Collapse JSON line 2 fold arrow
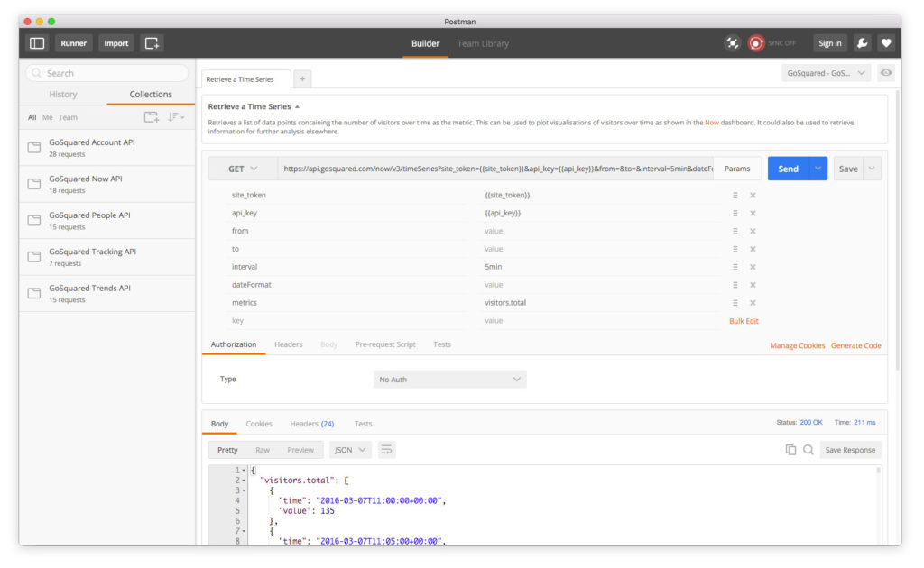The width and height of the screenshot is (924, 568). [x=244, y=481]
